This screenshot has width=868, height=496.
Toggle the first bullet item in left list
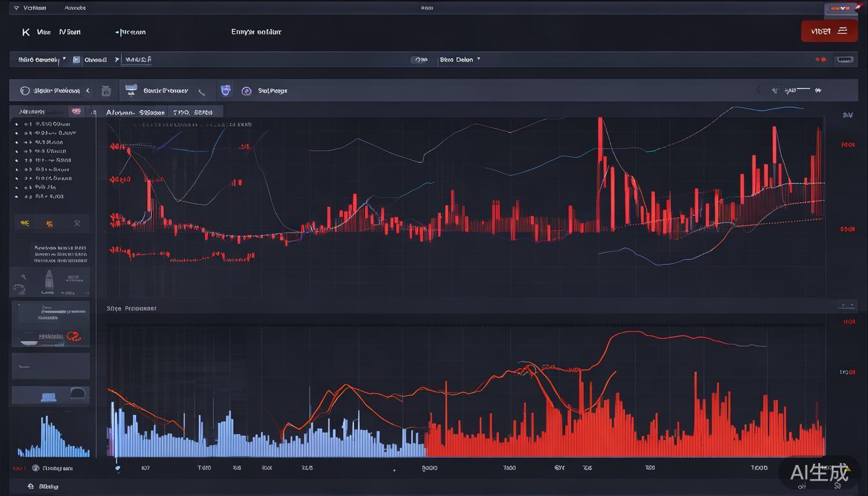coord(17,123)
